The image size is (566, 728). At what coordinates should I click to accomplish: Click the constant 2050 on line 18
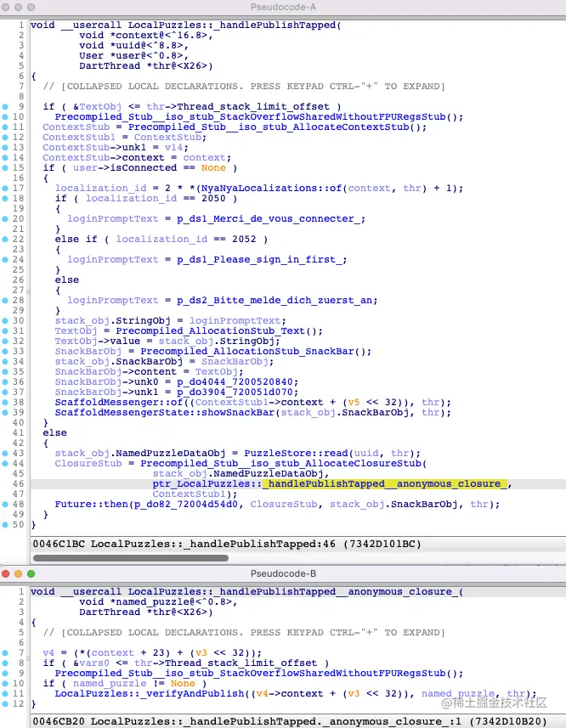(x=213, y=198)
